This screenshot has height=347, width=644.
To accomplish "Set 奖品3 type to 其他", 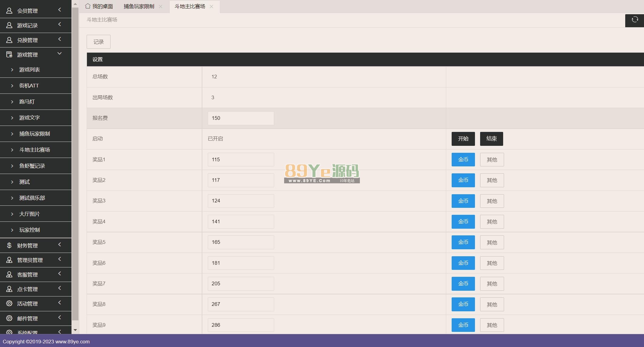I will coord(492,201).
